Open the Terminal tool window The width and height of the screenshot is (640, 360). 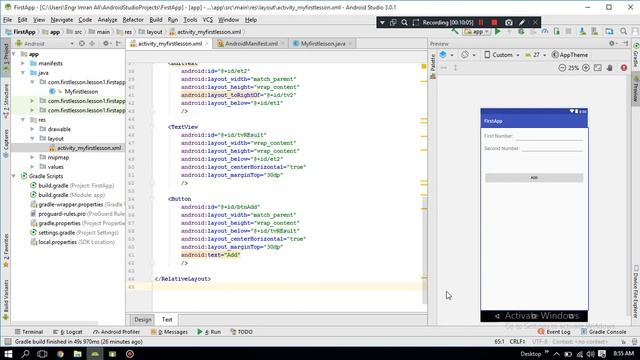(29, 332)
